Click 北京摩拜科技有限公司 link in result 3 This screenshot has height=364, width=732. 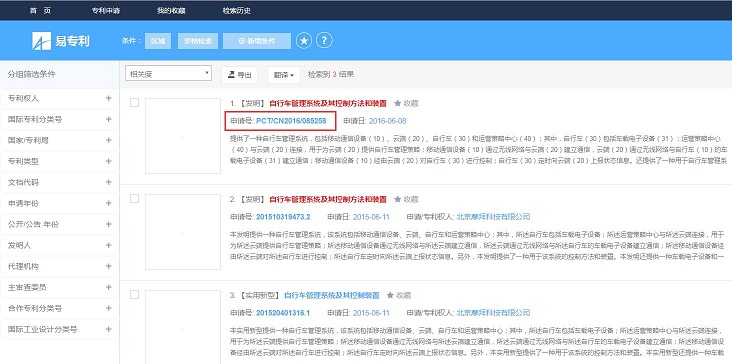[493, 313]
